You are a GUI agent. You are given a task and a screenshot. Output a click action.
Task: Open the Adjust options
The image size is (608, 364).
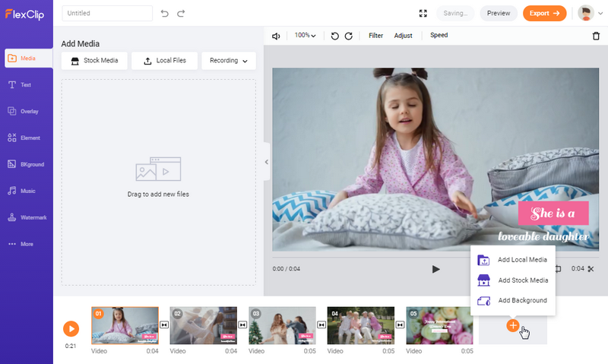click(403, 36)
